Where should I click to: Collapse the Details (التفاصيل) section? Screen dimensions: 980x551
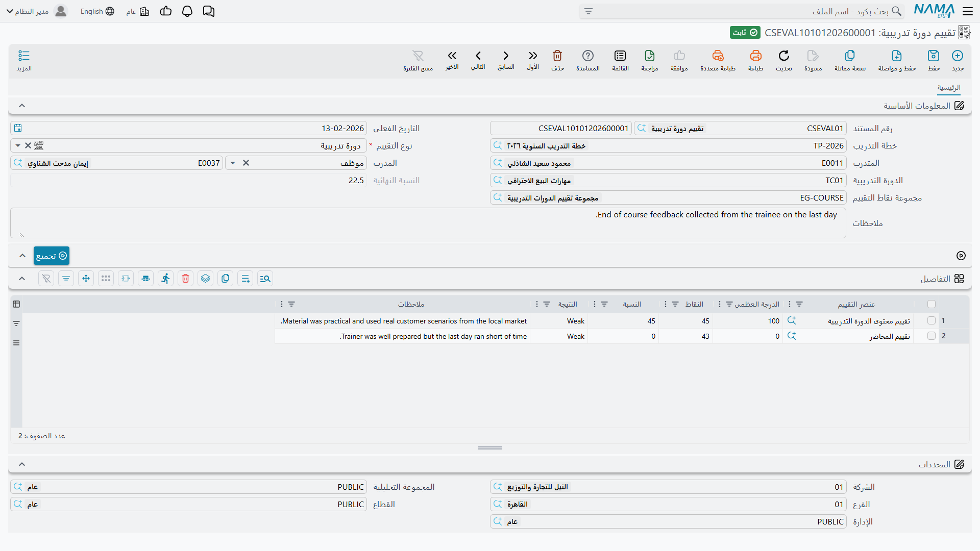22,279
